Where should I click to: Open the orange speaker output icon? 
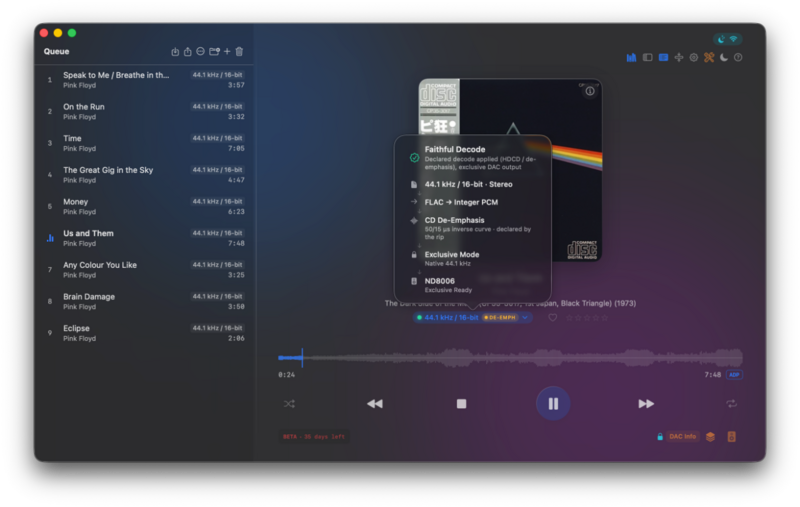(x=731, y=437)
